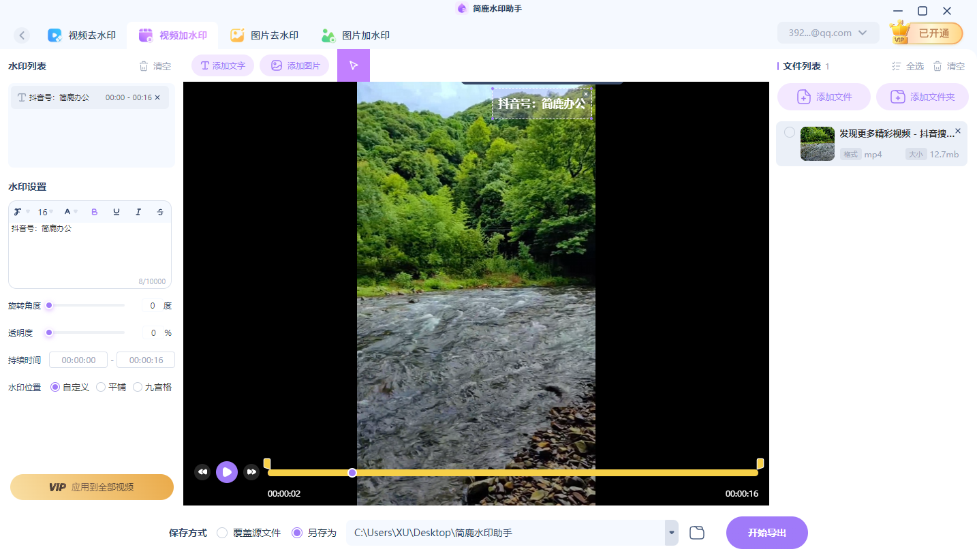This screenshot has width=977, height=560.
Task: Choose 另存为 save method
Action: (x=314, y=533)
